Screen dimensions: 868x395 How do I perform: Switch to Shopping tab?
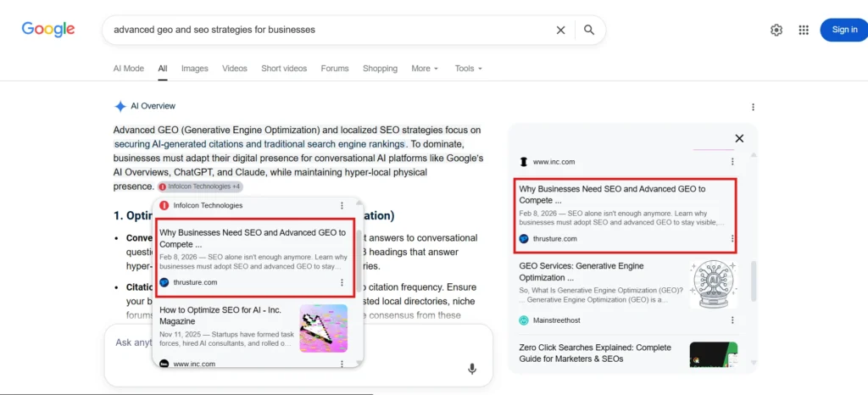point(381,69)
